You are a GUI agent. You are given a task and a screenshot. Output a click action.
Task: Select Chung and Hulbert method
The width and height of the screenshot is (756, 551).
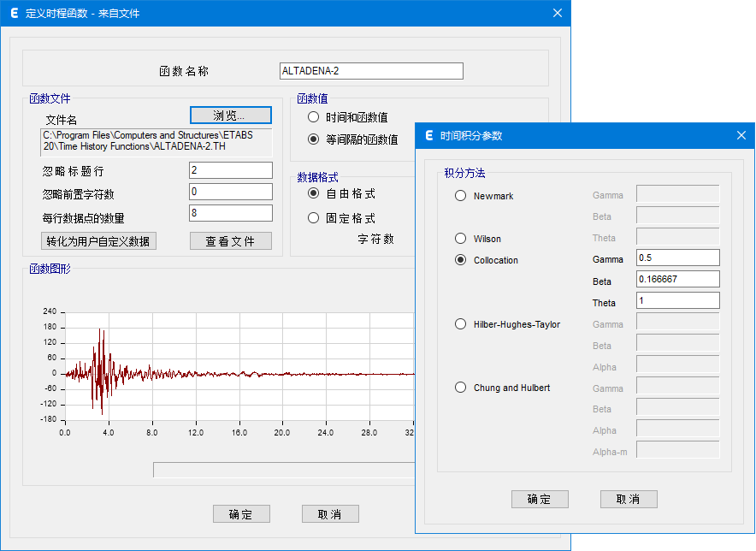[461, 388]
